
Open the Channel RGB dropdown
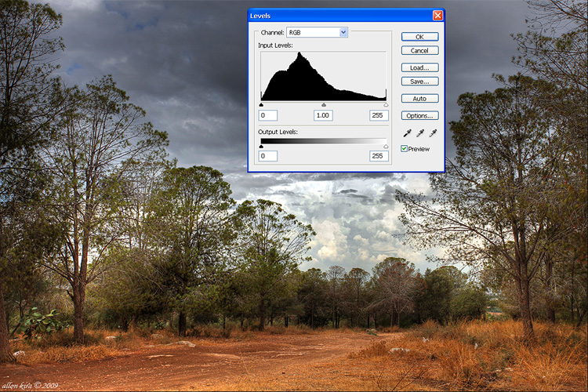coord(343,32)
